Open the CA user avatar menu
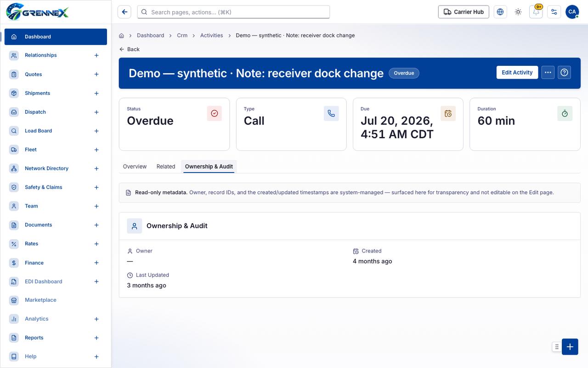 pyautogui.click(x=572, y=12)
